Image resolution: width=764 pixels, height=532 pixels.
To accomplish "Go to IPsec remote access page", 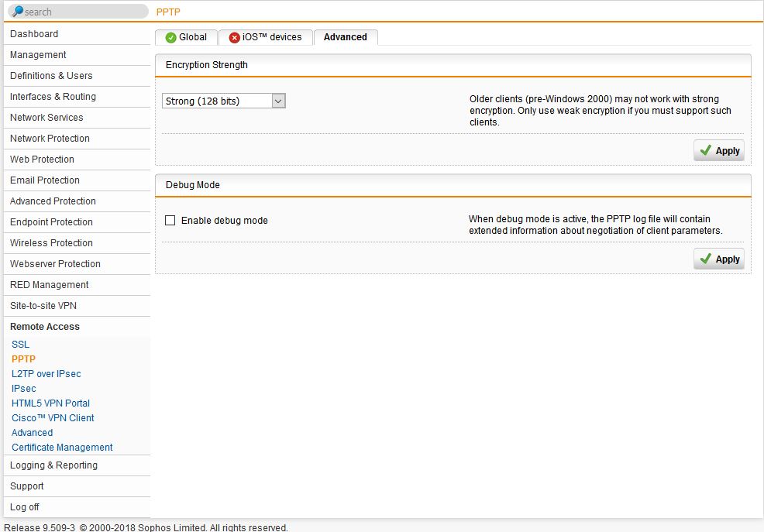I will coord(24,389).
